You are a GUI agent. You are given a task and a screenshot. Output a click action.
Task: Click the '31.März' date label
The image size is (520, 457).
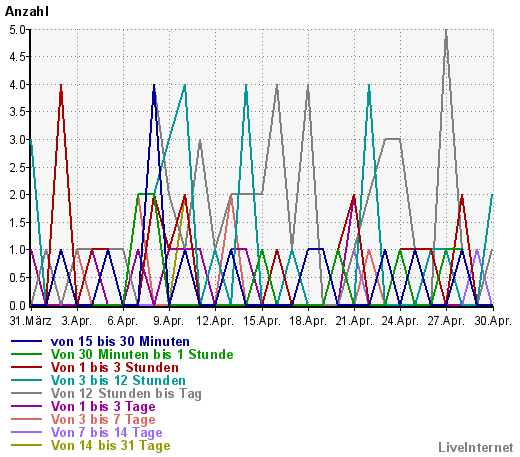point(31,321)
